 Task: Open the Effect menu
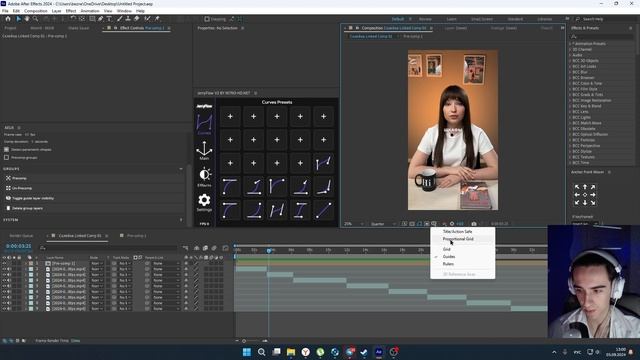click(x=71, y=11)
